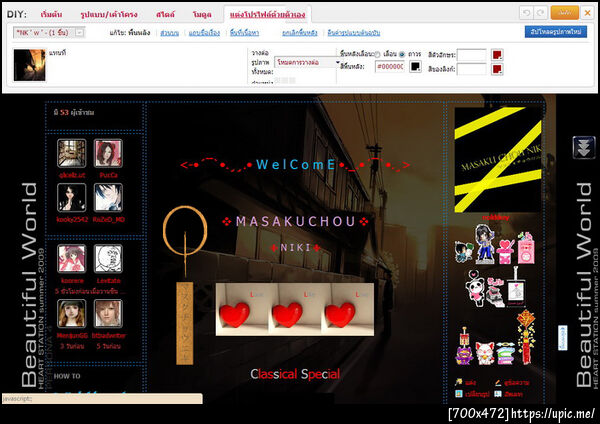Click the pink sneakers sticker
Screen dimensions: 600x424
click(x=495, y=293)
